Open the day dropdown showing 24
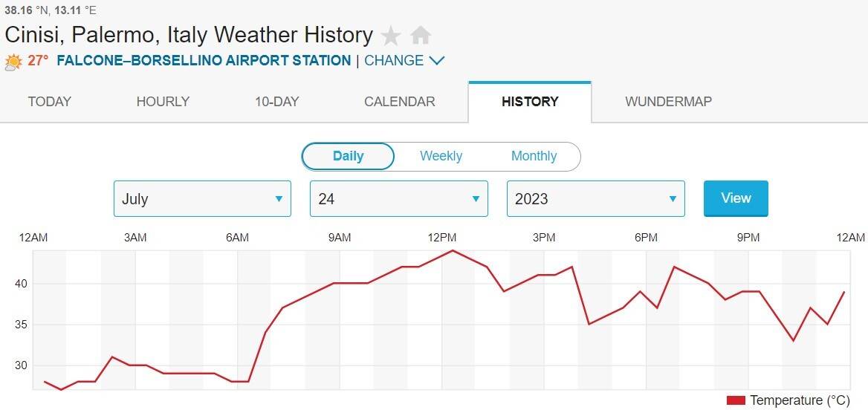Viewport: 868px width, 410px height. 398,199
